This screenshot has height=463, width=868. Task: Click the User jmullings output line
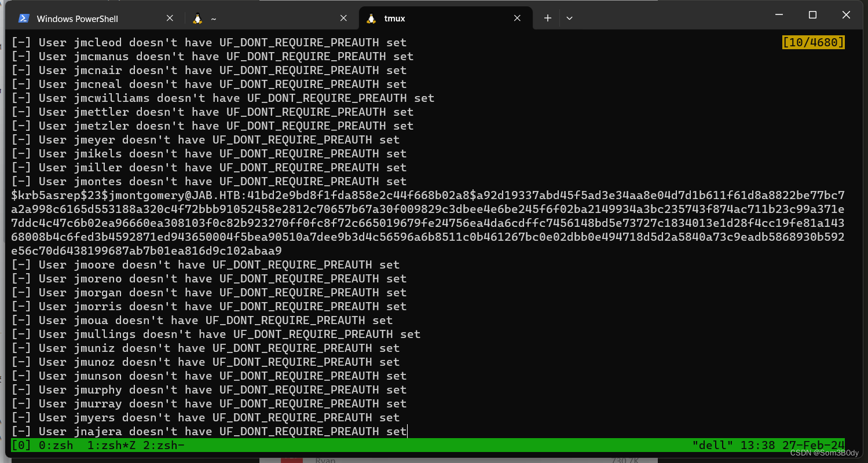(216, 334)
